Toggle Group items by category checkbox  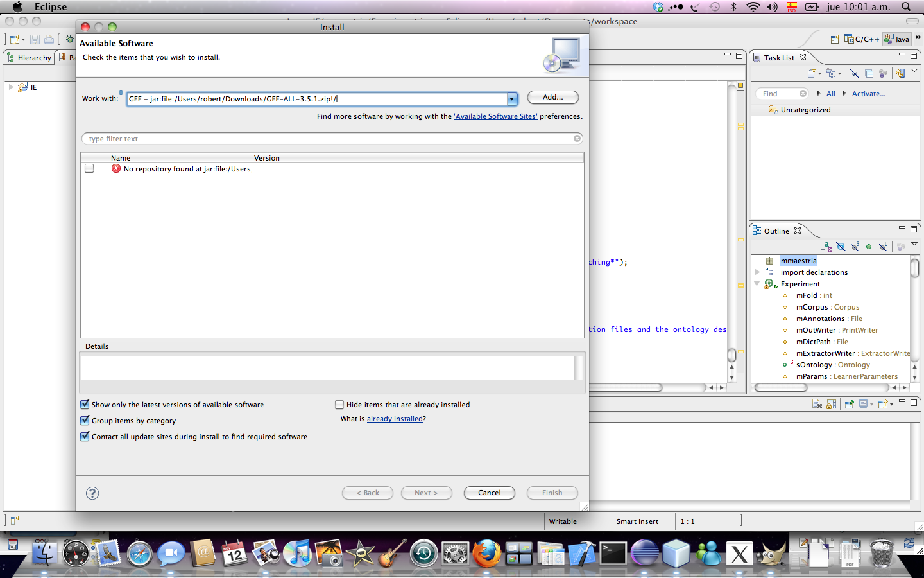click(85, 421)
